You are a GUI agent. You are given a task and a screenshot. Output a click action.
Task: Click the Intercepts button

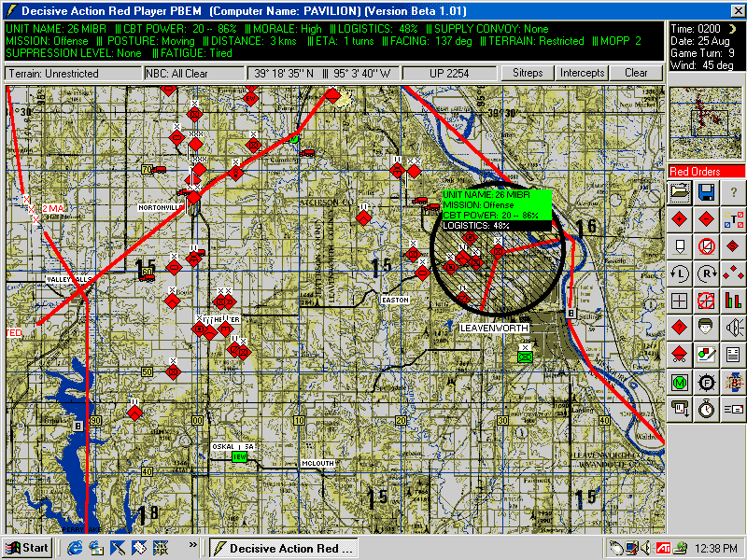click(x=583, y=73)
